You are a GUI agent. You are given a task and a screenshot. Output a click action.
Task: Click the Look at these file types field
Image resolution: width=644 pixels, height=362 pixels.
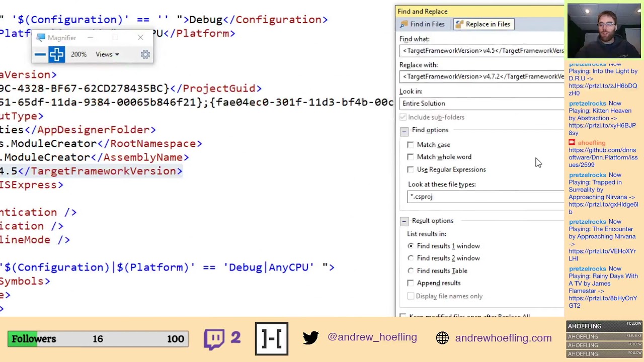(x=486, y=197)
